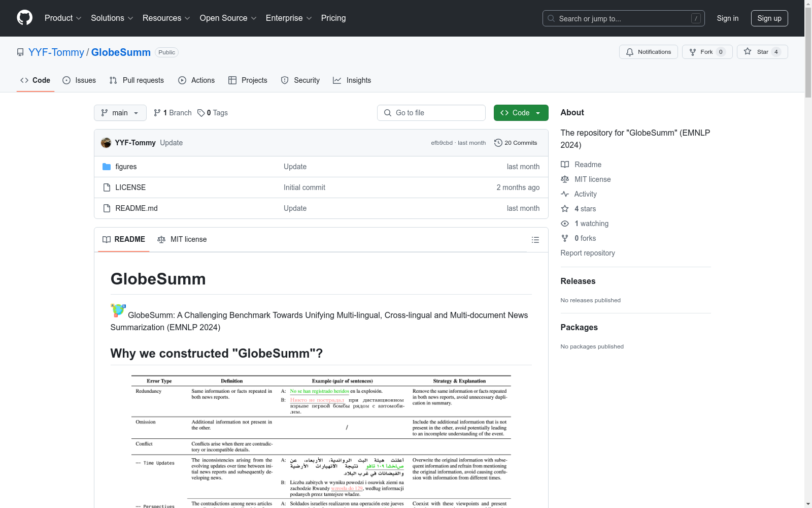This screenshot has height=508, width=812.
Task: Expand the Open Source menu
Action: tap(228, 18)
